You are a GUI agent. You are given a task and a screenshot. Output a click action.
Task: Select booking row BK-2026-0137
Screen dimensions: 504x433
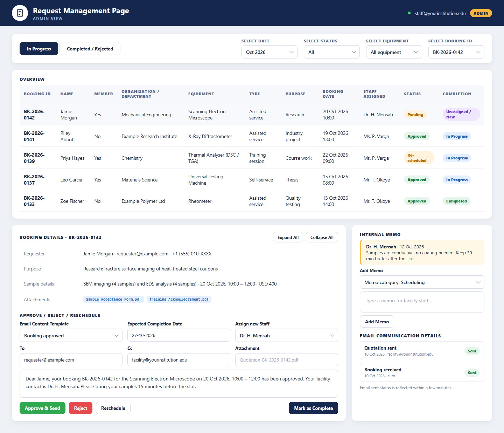(x=252, y=180)
